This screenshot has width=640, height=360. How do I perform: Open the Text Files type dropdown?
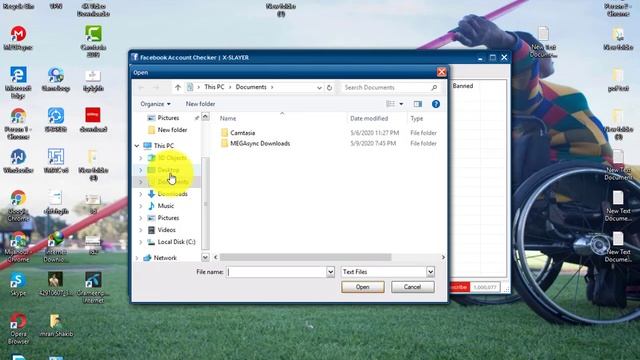[430, 272]
